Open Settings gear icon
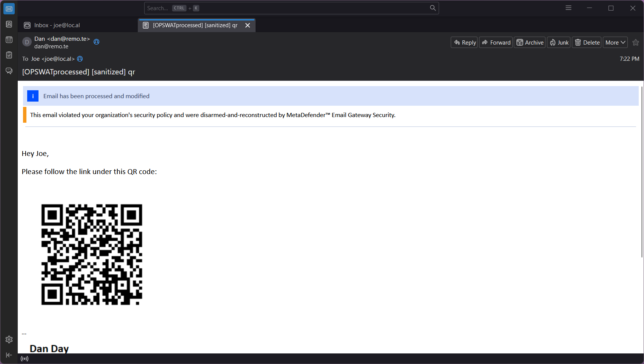The width and height of the screenshot is (644, 364). click(x=9, y=339)
